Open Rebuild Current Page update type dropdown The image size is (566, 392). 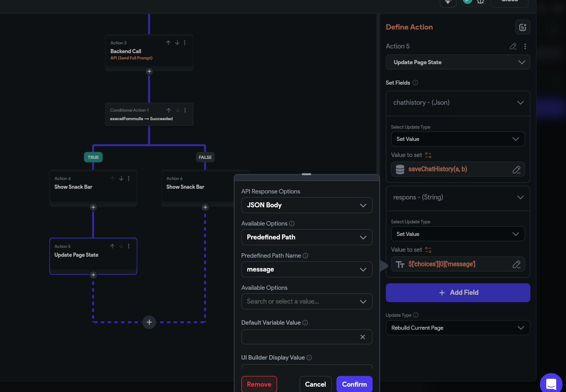click(458, 328)
